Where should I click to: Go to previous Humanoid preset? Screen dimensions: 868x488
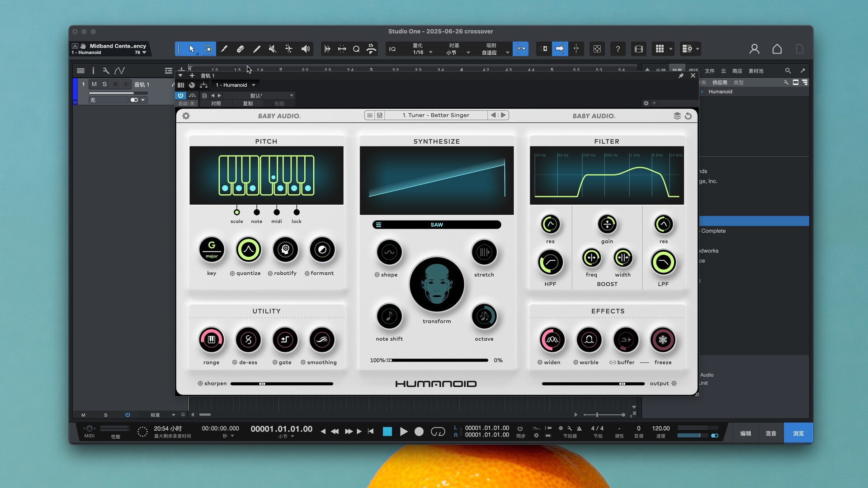493,115
